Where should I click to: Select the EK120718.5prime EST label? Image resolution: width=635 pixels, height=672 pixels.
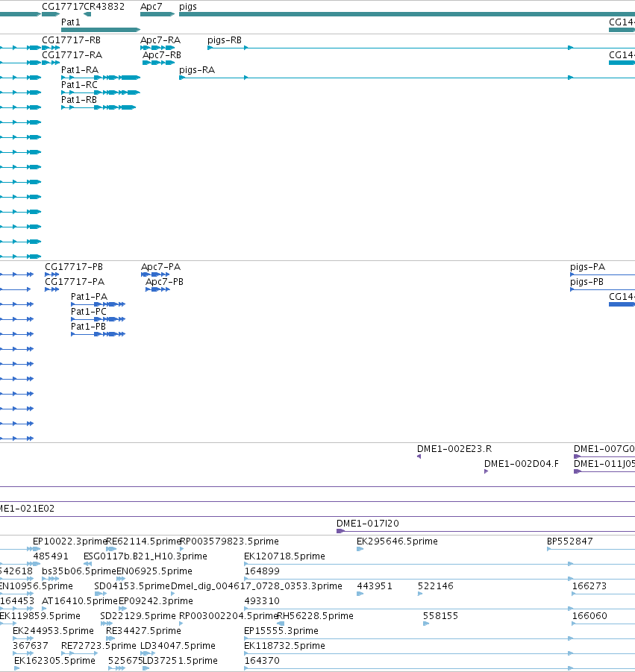pyautogui.click(x=285, y=556)
